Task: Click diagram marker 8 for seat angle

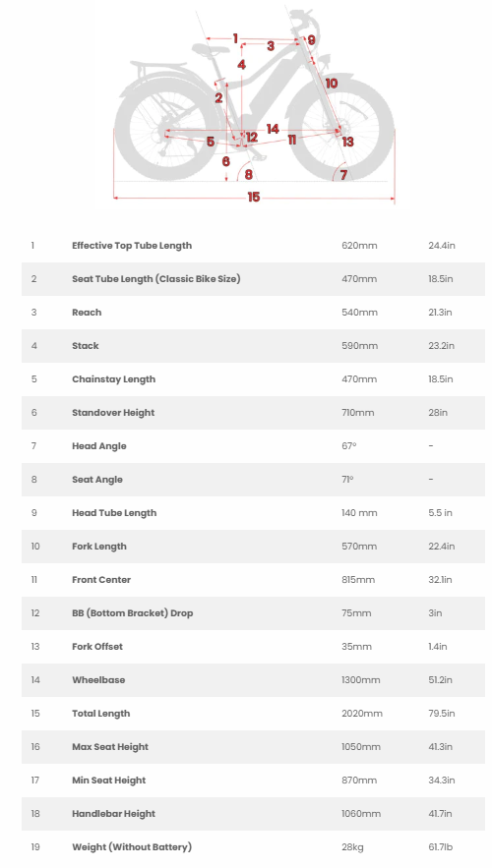Action: (x=248, y=175)
